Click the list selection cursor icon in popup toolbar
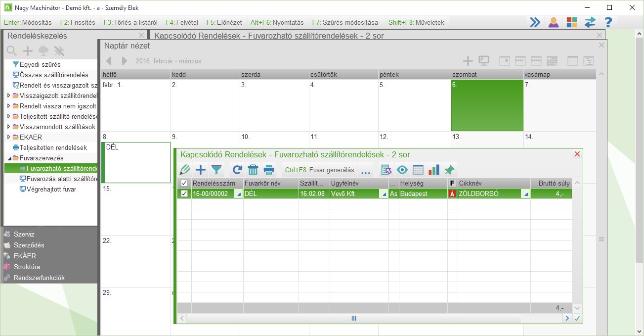Image resolution: width=644 pixels, height=336 pixels. [386, 170]
